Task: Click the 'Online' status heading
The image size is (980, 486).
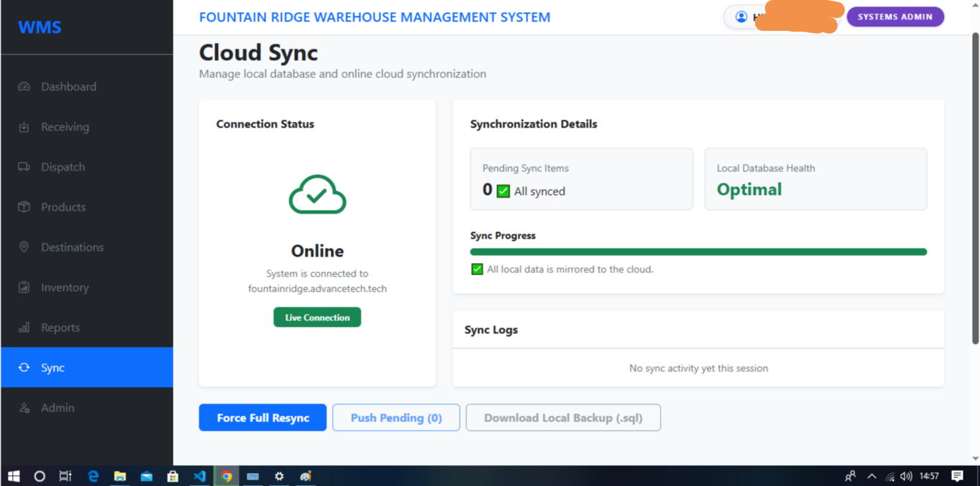Action: coord(317,251)
